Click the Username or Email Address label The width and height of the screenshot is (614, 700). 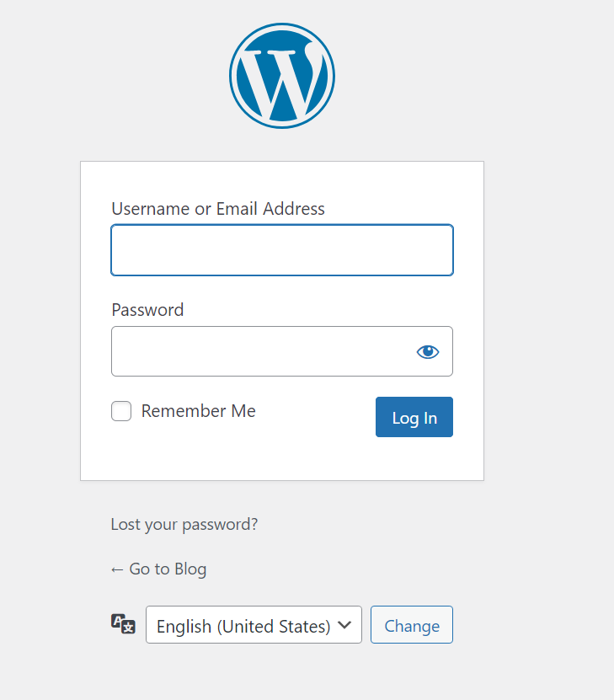pyautogui.click(x=218, y=209)
